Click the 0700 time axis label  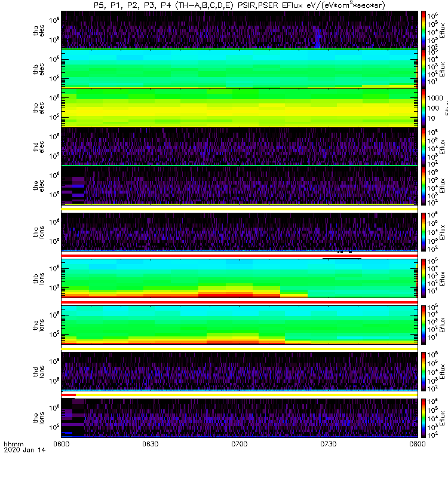240,444
